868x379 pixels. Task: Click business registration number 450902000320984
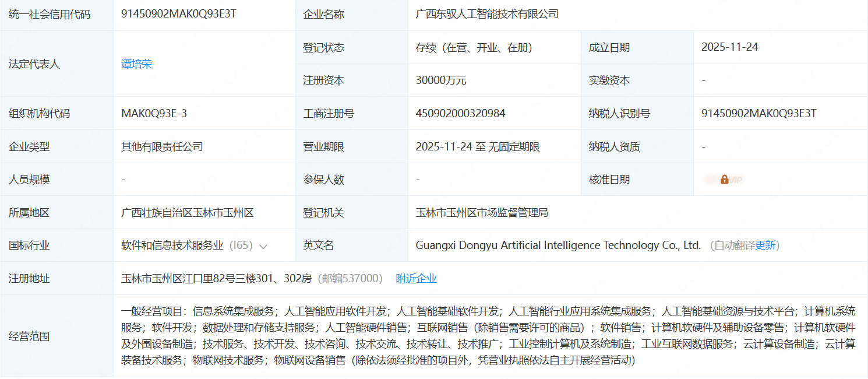tap(460, 114)
